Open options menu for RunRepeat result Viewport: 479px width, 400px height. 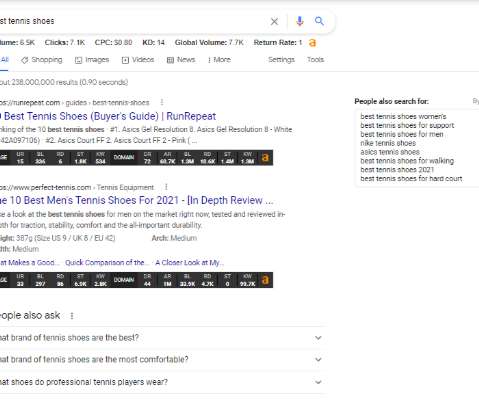[x=162, y=102]
